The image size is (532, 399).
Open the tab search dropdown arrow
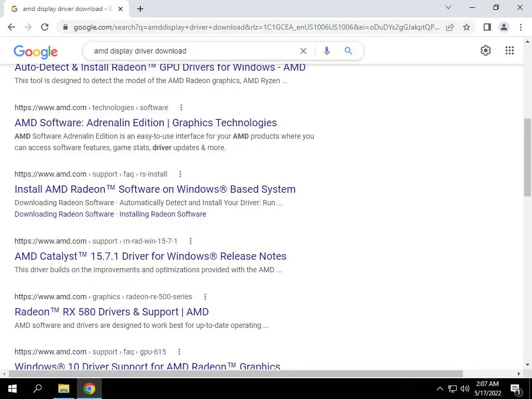click(x=448, y=7)
